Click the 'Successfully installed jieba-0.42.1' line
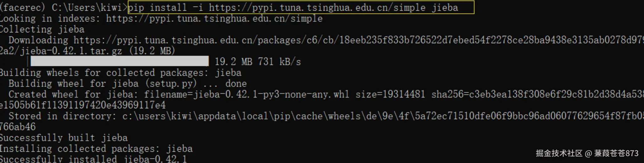This screenshot has height=163, width=644. [x=93, y=159]
